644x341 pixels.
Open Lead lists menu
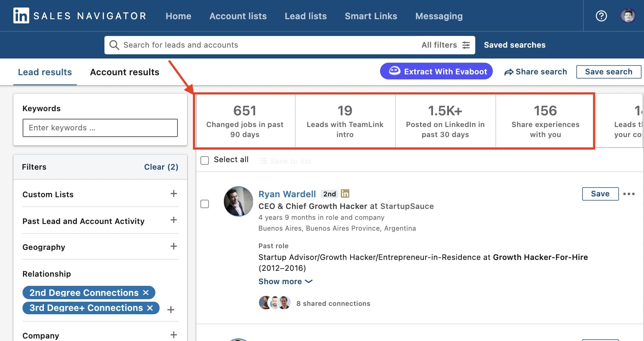(x=306, y=16)
